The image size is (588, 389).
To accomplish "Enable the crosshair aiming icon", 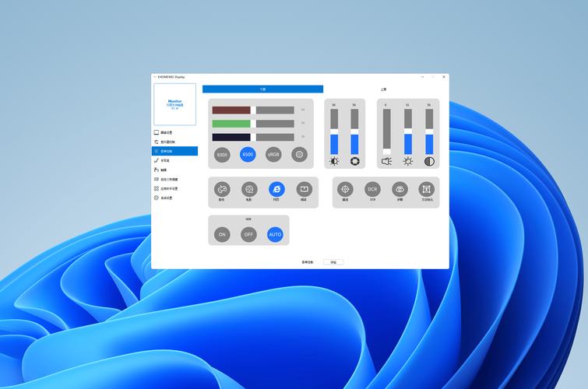I will [x=345, y=189].
